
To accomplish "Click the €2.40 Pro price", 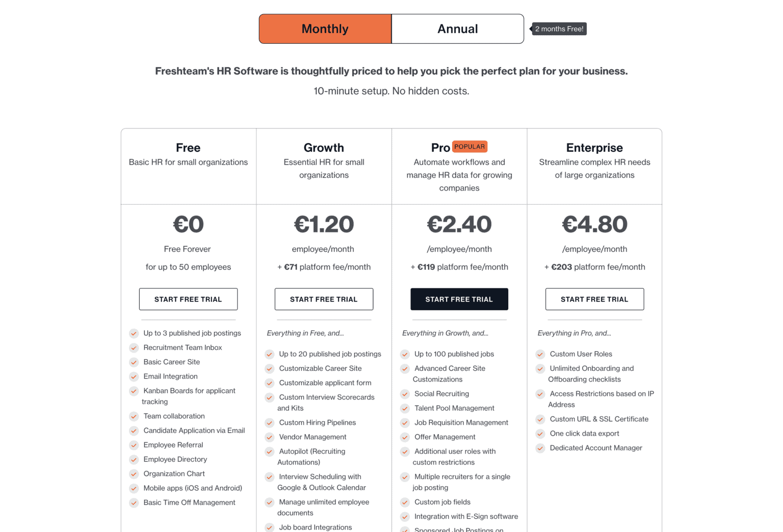I will pyautogui.click(x=459, y=224).
